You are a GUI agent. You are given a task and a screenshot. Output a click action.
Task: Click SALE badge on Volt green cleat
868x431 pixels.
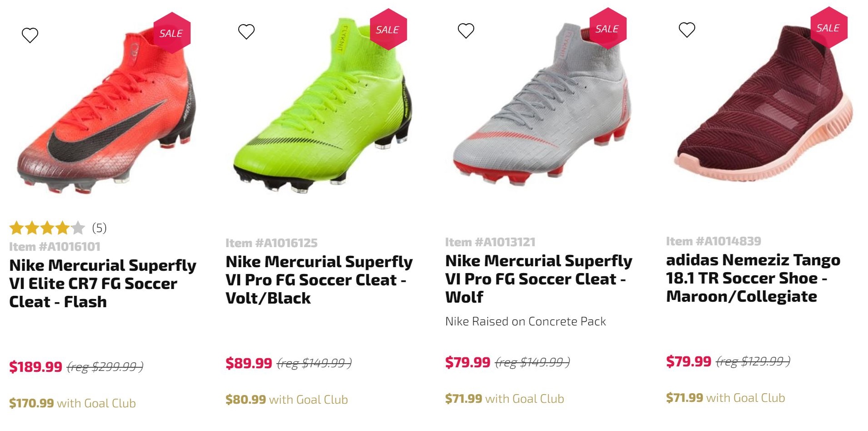click(388, 30)
